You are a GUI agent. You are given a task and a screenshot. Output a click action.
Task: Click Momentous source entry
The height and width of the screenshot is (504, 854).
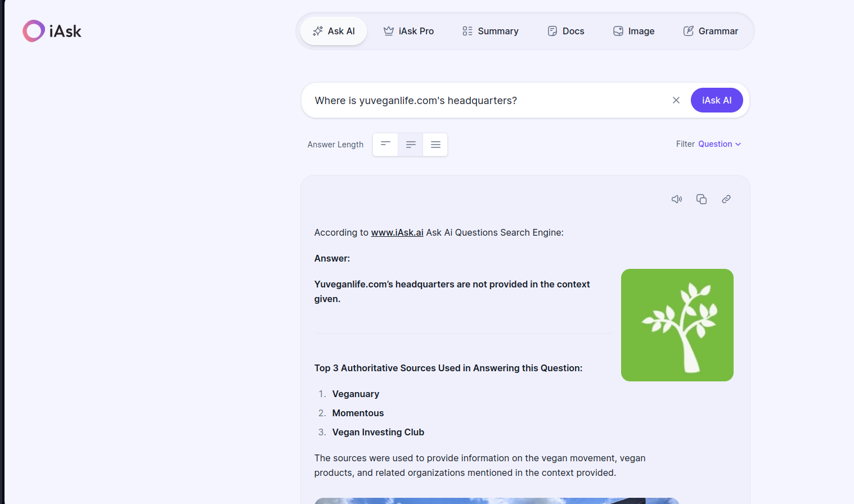coord(358,413)
